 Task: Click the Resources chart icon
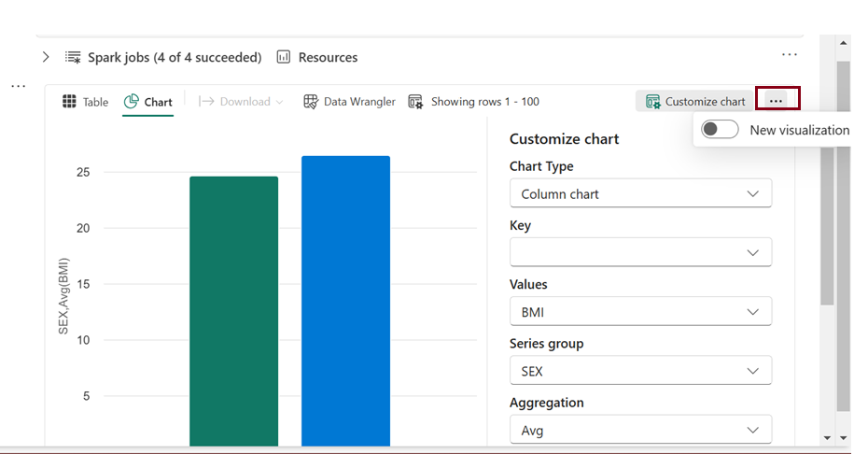[284, 57]
